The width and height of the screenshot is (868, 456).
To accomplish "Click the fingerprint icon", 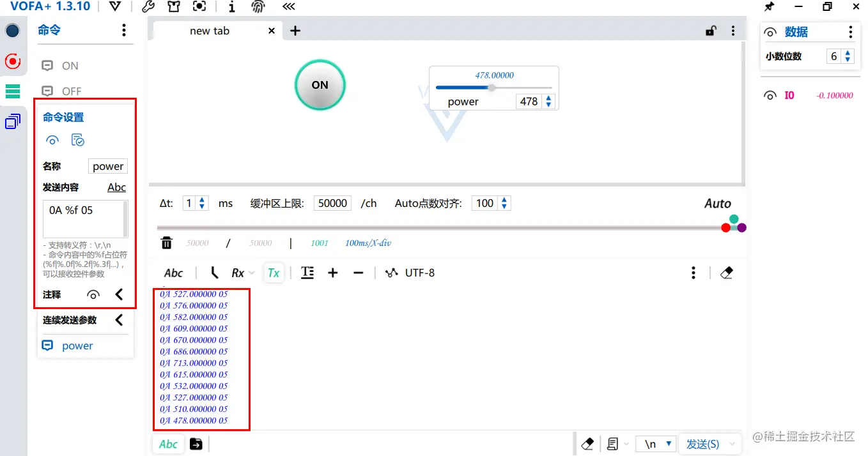I will (x=258, y=6).
